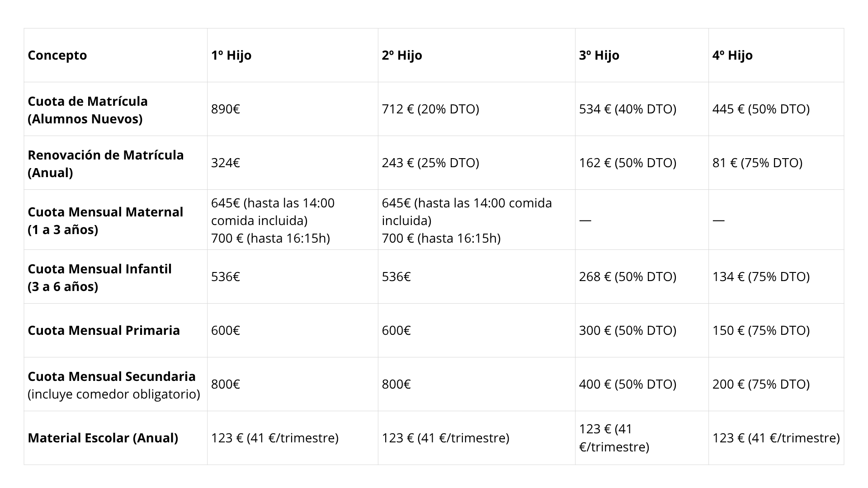The height and width of the screenshot is (488, 868).
Task: Select the 445 € (50% DTO) cell
Action: [x=761, y=109]
